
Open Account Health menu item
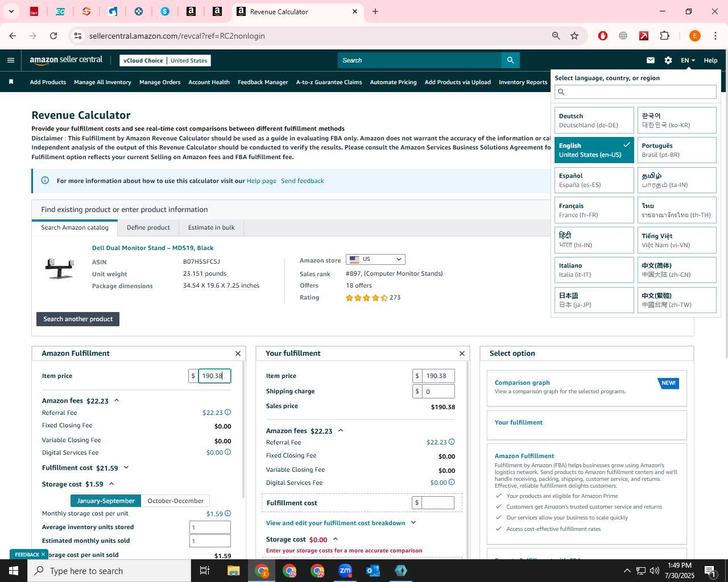pyautogui.click(x=209, y=82)
